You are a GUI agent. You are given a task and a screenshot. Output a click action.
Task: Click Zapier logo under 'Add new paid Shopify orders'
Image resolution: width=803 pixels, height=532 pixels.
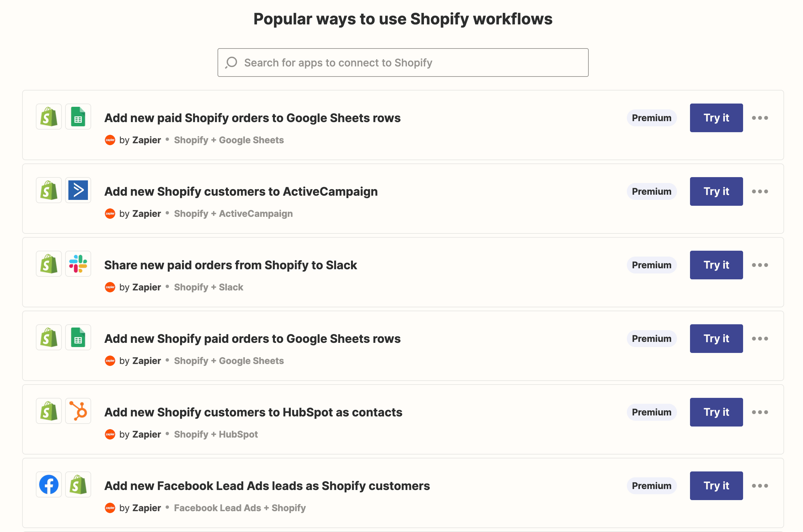pos(110,140)
